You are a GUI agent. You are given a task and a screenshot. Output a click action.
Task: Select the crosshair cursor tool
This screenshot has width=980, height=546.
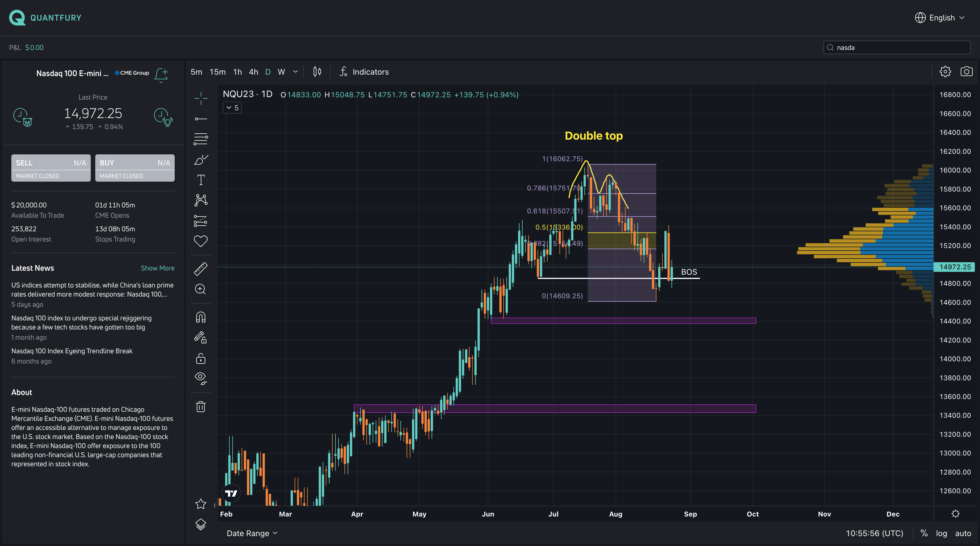point(201,98)
